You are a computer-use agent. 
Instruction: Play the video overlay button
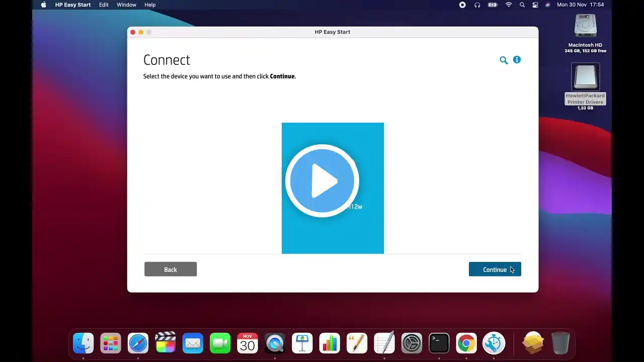(322, 180)
